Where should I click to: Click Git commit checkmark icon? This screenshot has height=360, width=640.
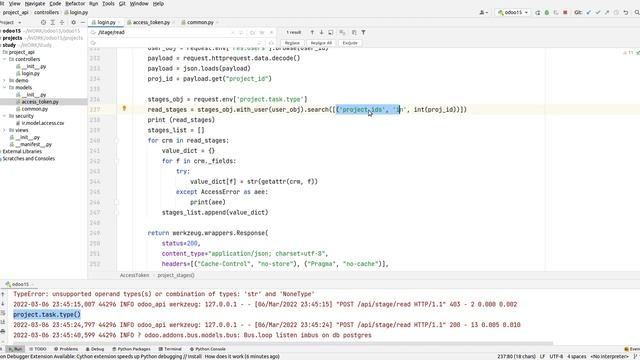click(x=598, y=13)
